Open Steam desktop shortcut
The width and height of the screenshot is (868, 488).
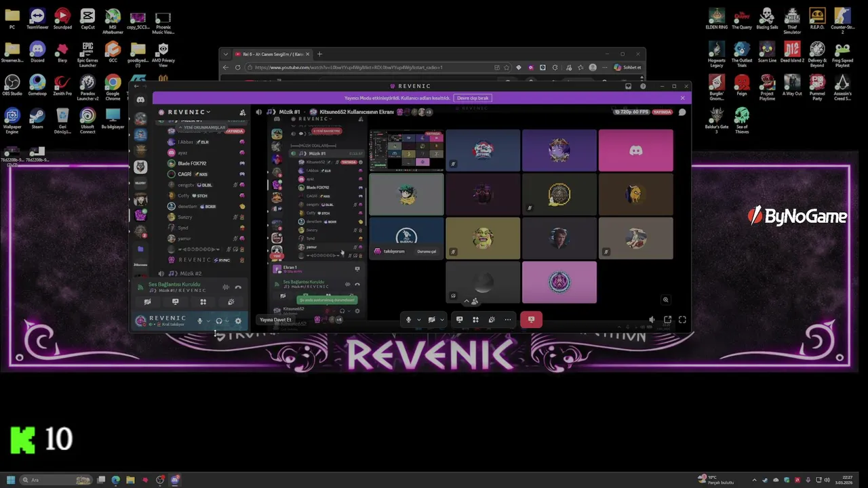click(x=37, y=119)
